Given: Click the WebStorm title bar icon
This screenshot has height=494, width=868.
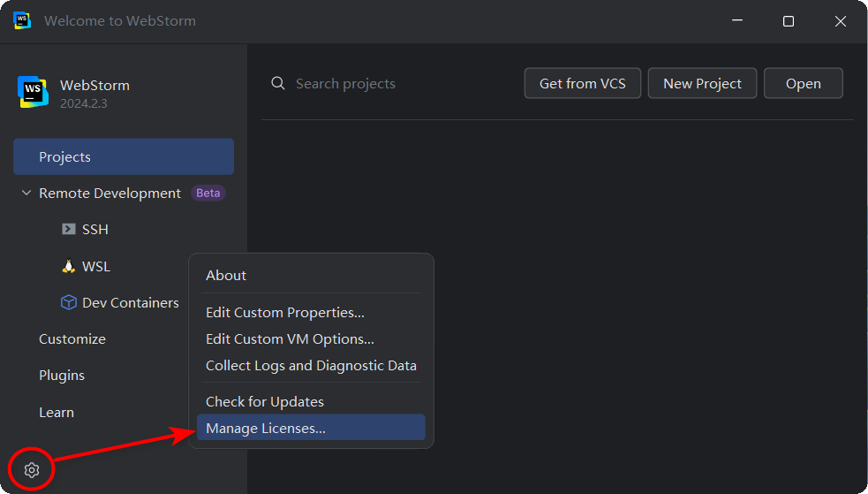Looking at the screenshot, I should coord(22,20).
